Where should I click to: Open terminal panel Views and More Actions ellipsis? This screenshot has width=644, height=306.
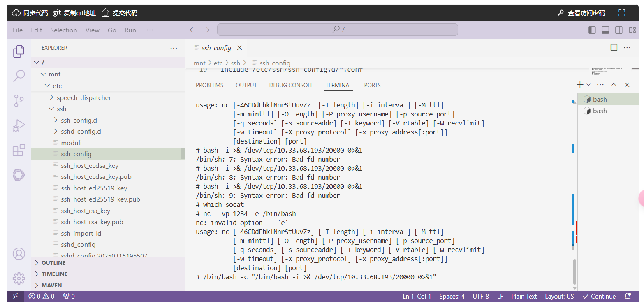coord(600,85)
